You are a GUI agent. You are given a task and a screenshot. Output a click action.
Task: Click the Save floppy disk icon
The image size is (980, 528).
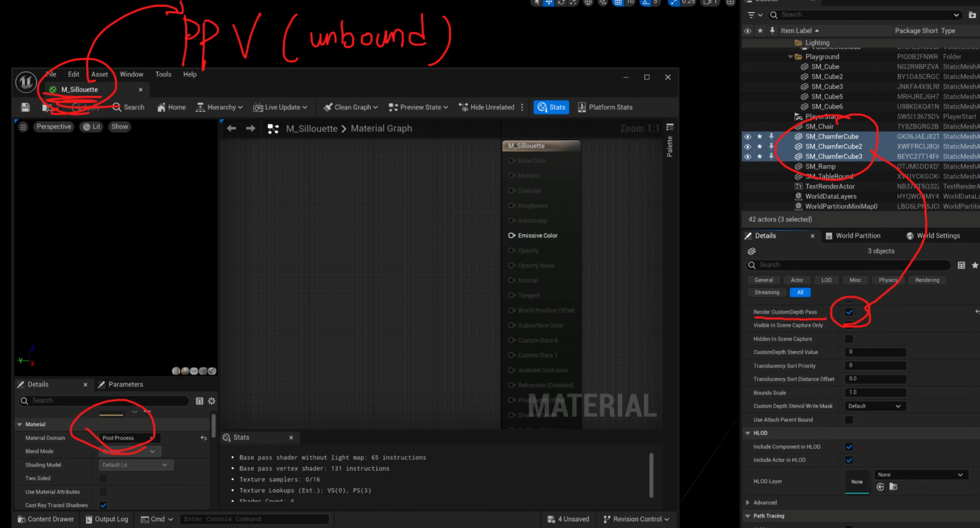coord(25,107)
